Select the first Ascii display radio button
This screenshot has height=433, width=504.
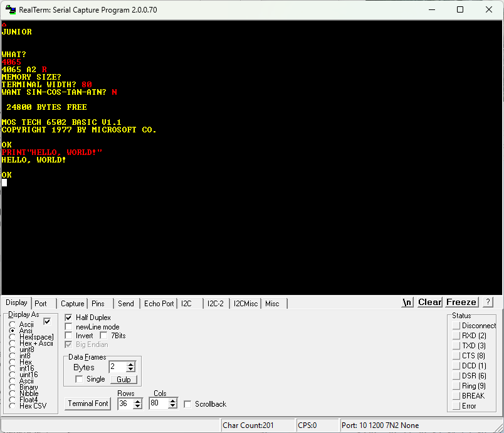[x=12, y=324]
